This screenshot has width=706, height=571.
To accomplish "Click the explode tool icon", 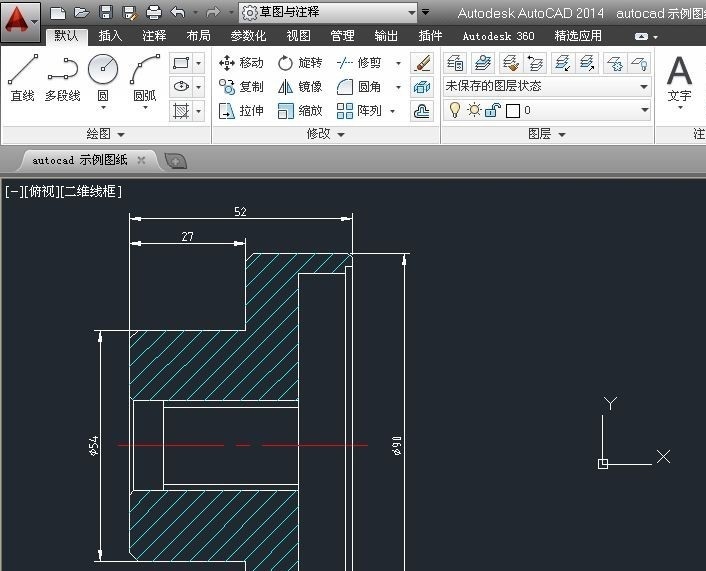I will 422,87.
